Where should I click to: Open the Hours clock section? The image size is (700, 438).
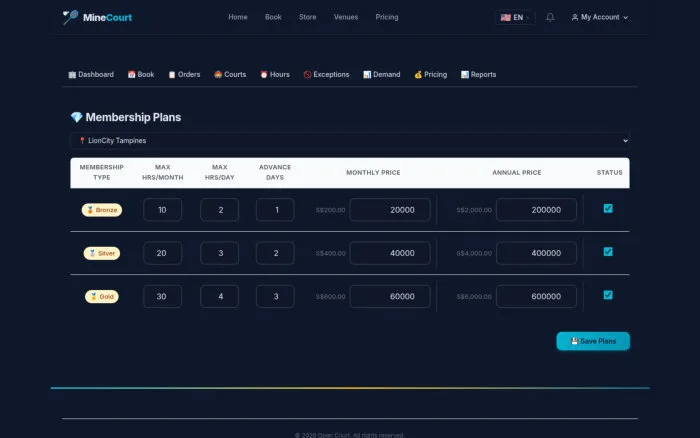coord(275,75)
